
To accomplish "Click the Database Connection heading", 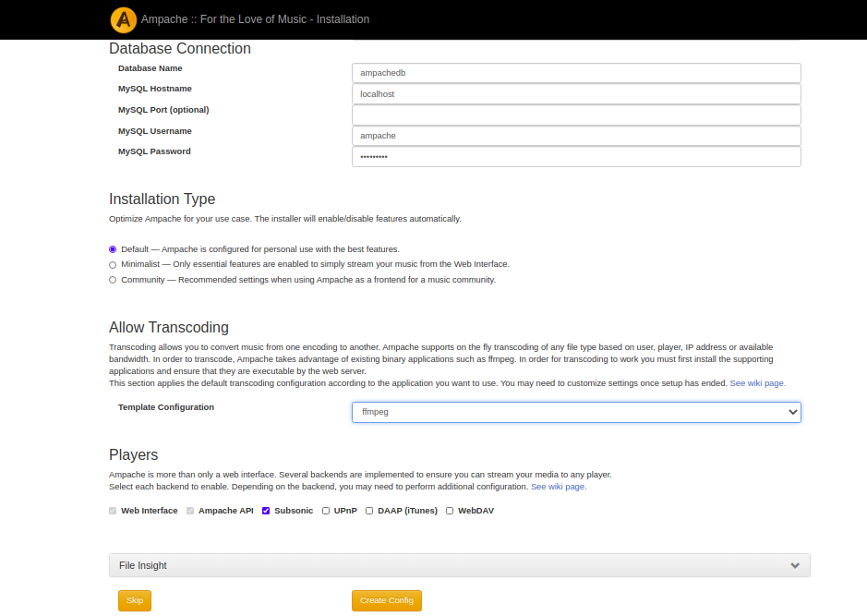I will point(180,49).
